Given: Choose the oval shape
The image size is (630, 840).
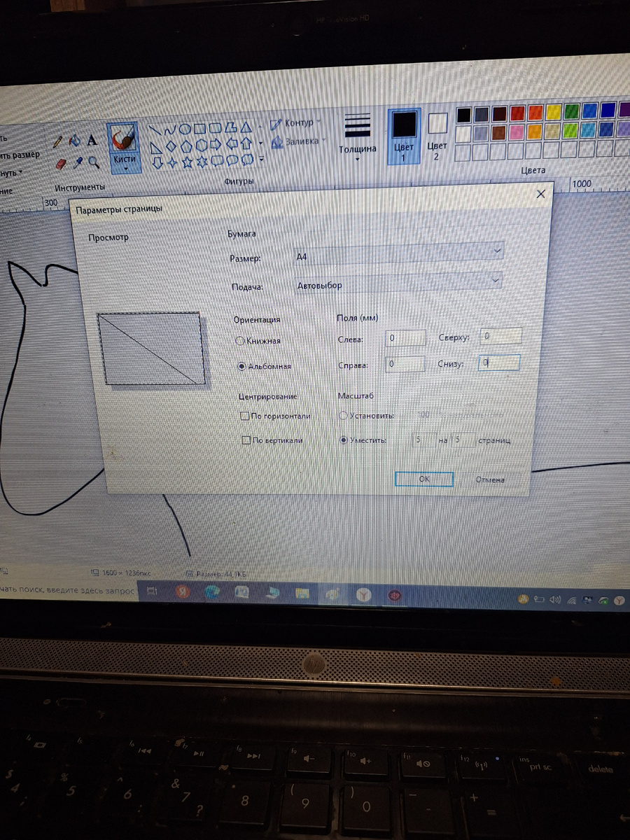Looking at the screenshot, I should tap(185, 129).
